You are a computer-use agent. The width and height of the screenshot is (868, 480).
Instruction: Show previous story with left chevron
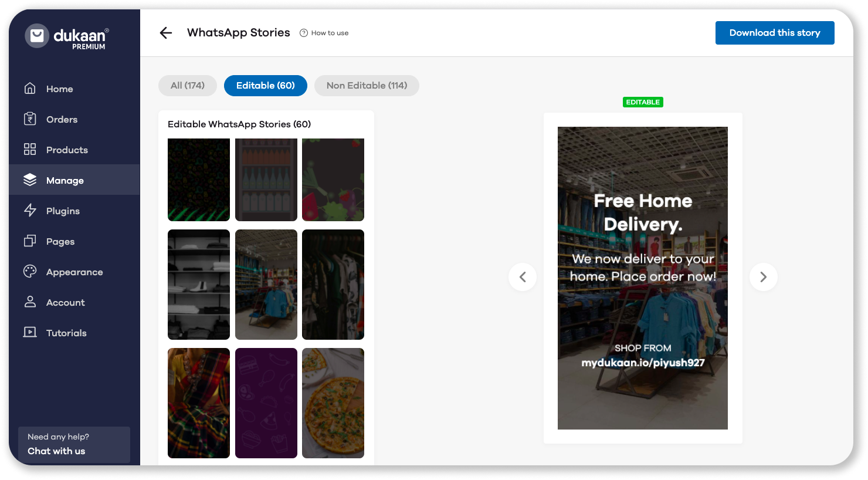(523, 277)
